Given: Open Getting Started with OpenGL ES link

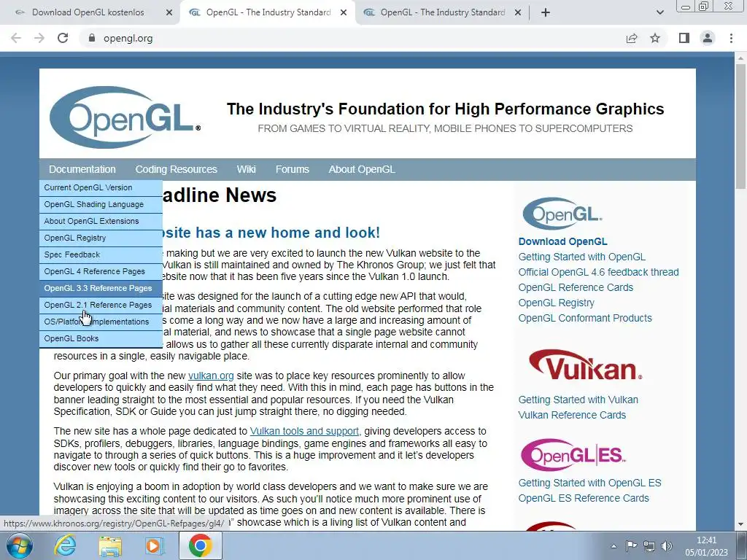Looking at the screenshot, I should point(589,483).
